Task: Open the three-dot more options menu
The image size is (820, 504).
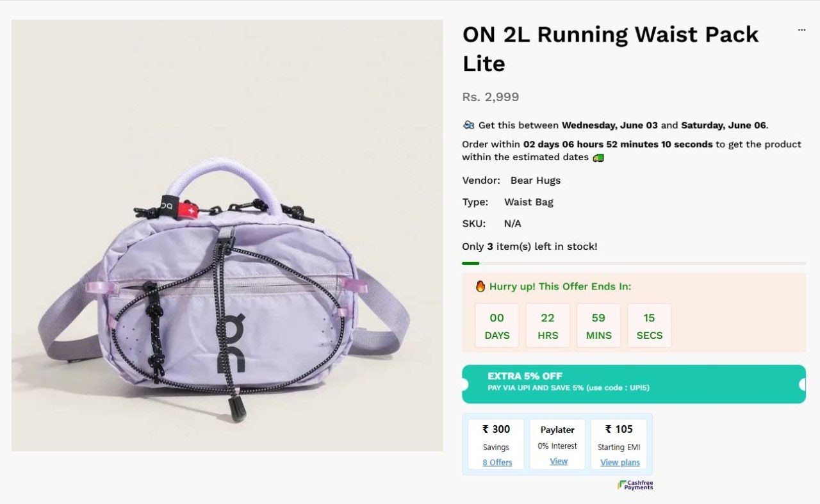Action: tap(801, 30)
